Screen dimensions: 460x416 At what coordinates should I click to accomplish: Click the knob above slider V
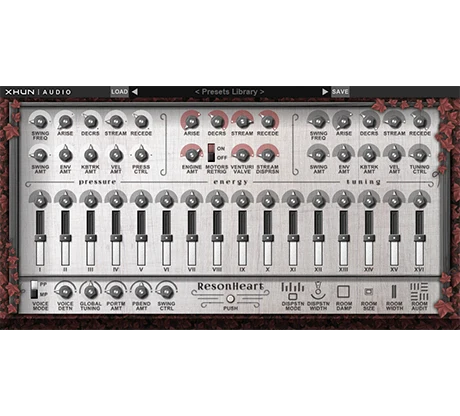[x=141, y=201]
